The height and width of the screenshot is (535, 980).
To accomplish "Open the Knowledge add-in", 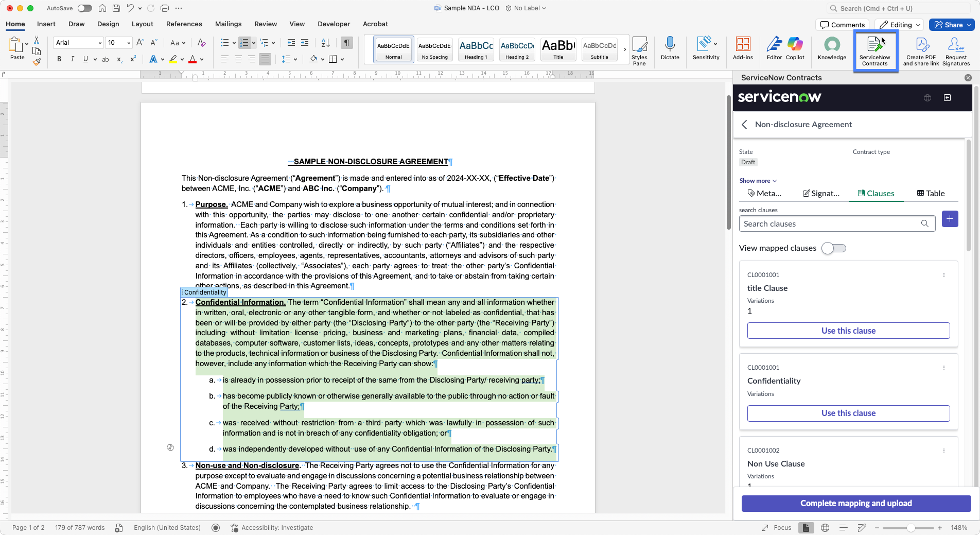I will pos(832,48).
